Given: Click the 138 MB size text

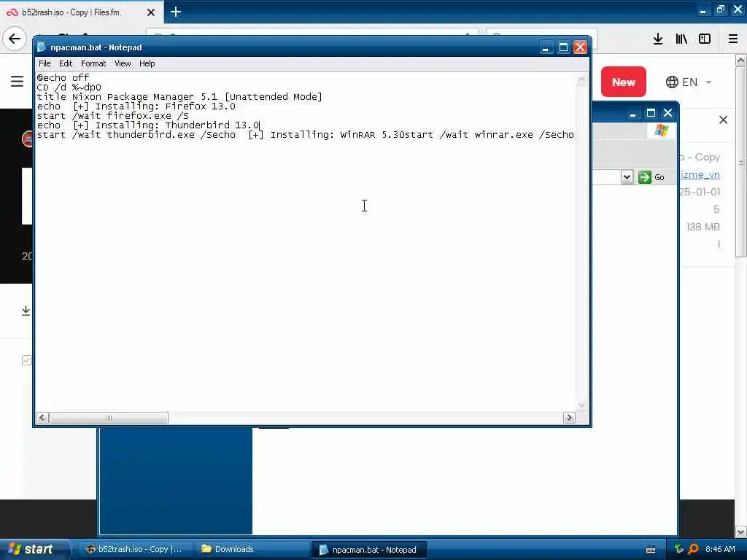Looking at the screenshot, I should [703, 227].
